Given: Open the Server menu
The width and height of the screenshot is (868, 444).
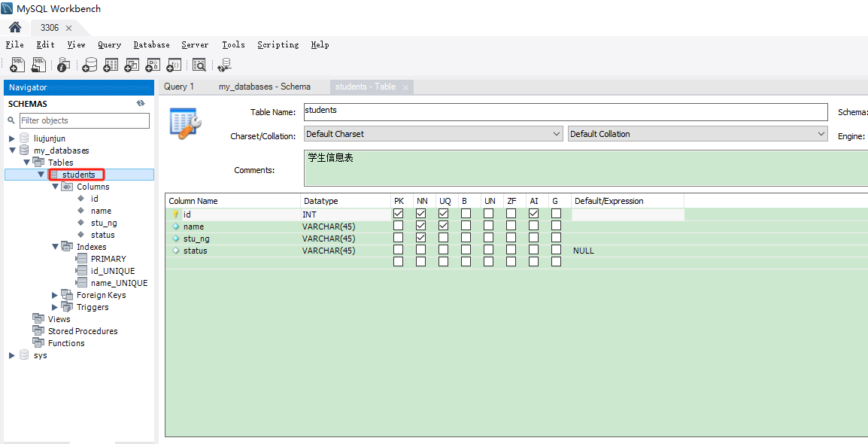Looking at the screenshot, I should (195, 45).
